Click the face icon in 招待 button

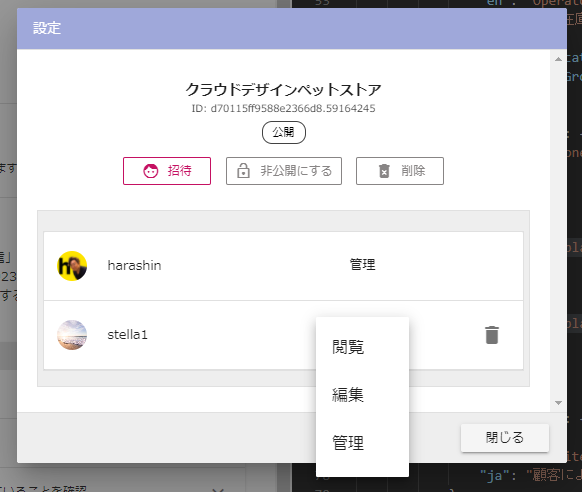click(x=151, y=171)
